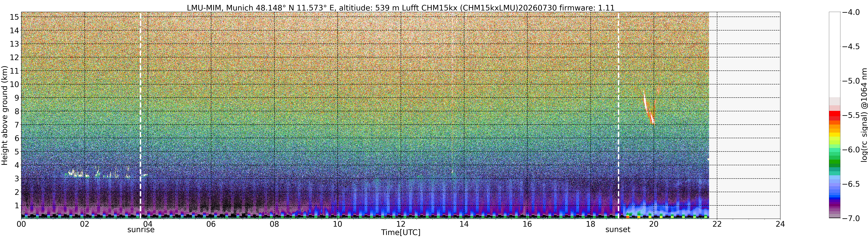
Task: Select the 22 tick on the time axis
Action: (x=717, y=224)
